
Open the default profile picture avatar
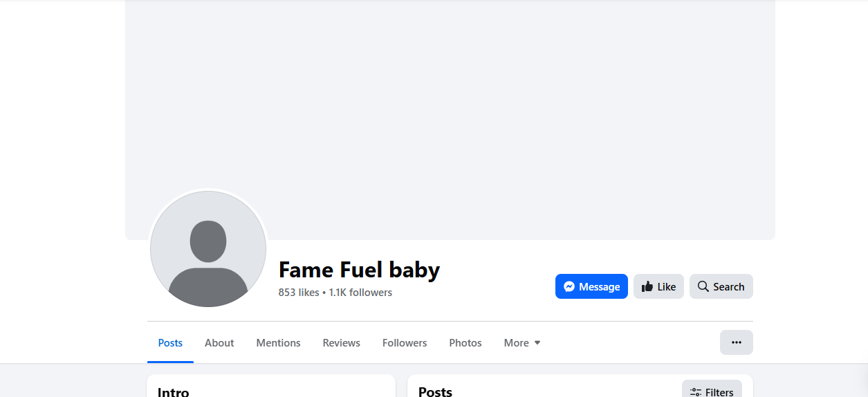pyautogui.click(x=208, y=249)
